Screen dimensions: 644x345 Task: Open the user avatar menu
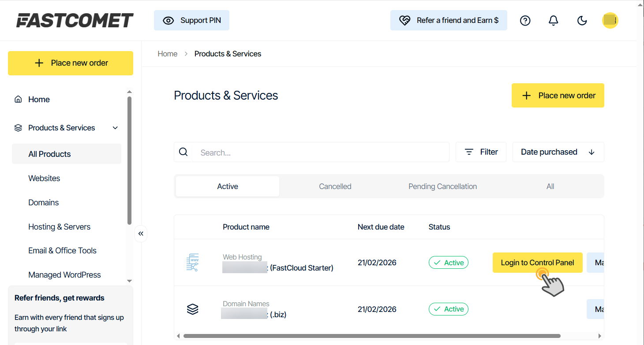(610, 20)
